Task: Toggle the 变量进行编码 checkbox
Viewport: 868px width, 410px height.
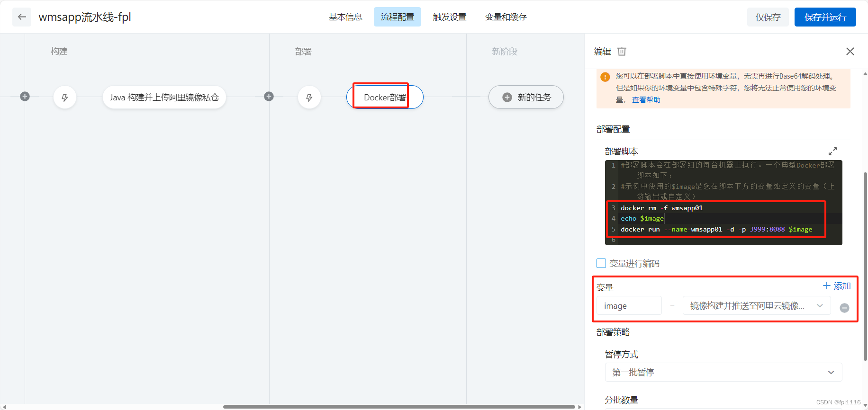Action: pyautogui.click(x=601, y=263)
